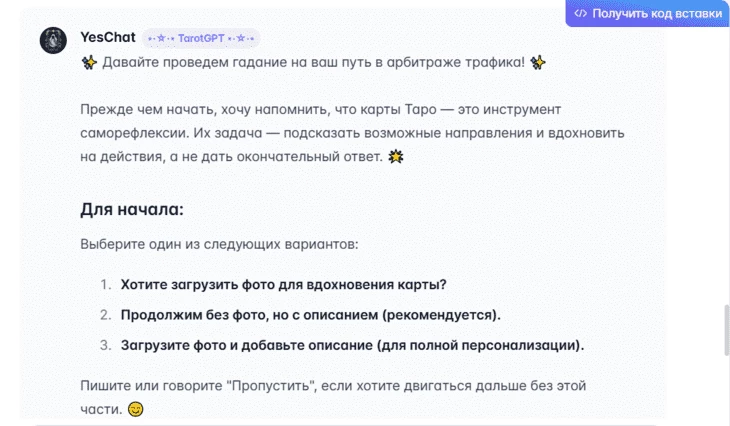Click the Давайте проведем гадание greeting line

click(313, 62)
